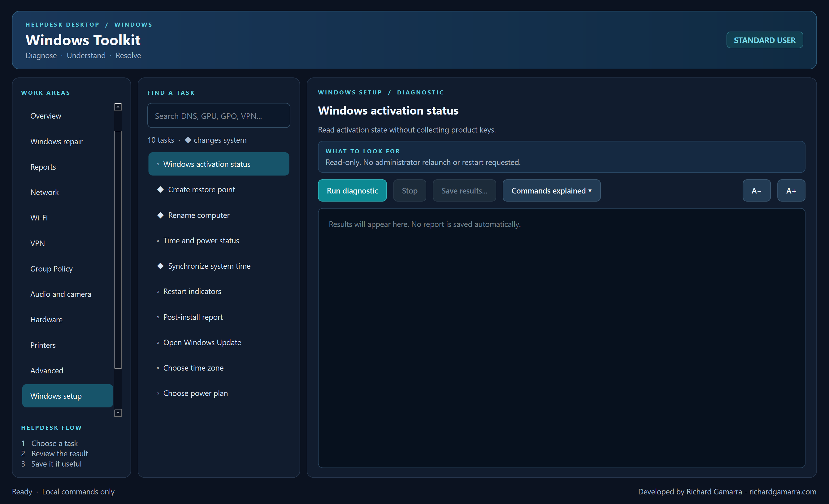This screenshot has height=504, width=829.
Task: Open the Restart indicators task
Action: (x=219, y=291)
